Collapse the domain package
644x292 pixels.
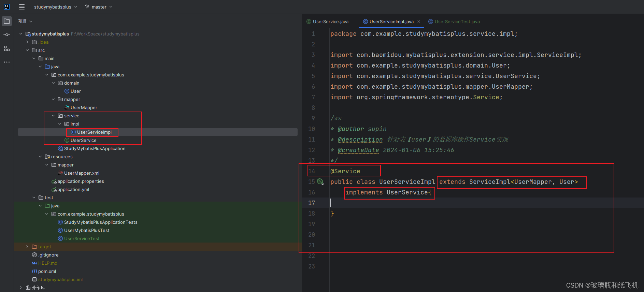pos(53,83)
